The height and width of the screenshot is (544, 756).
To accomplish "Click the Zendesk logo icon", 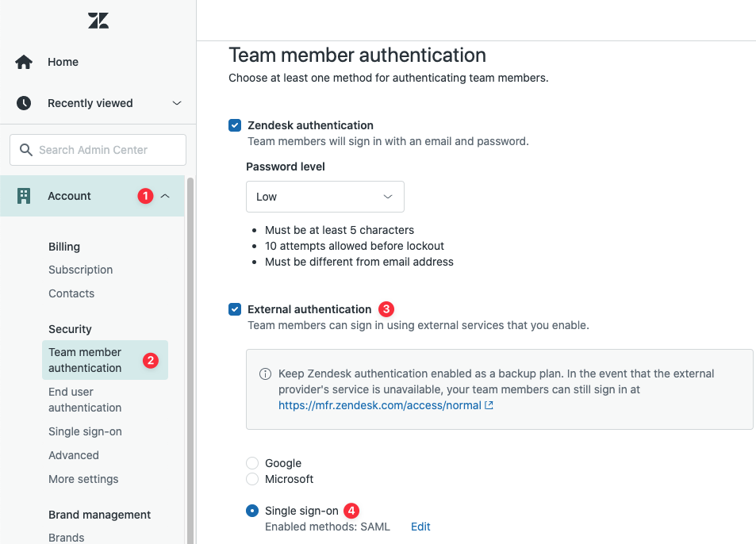I will (x=98, y=21).
